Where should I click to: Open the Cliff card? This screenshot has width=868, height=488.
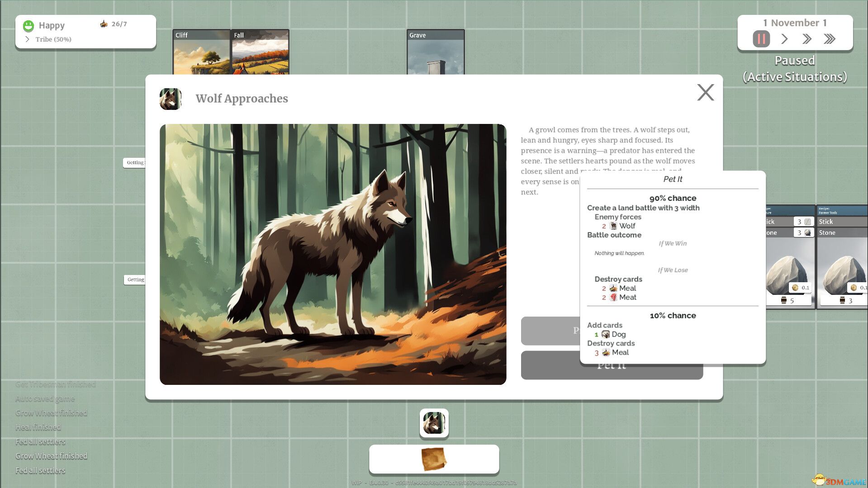pyautogui.click(x=201, y=52)
